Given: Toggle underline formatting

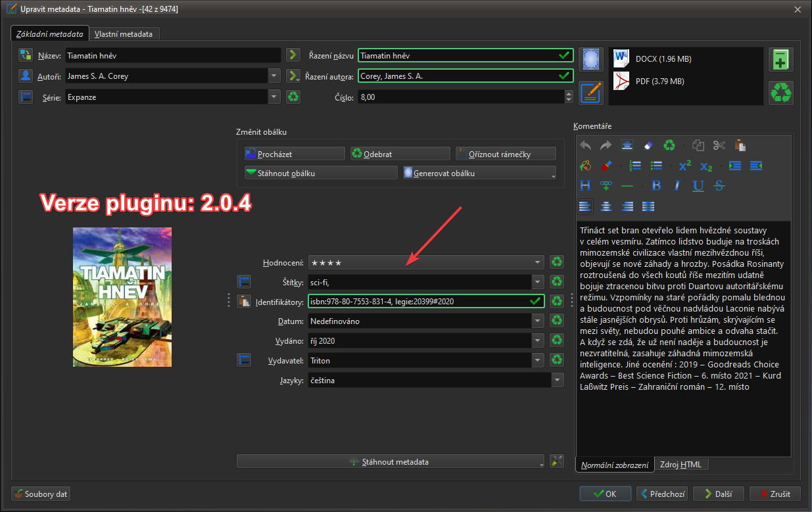Looking at the screenshot, I should (698, 186).
